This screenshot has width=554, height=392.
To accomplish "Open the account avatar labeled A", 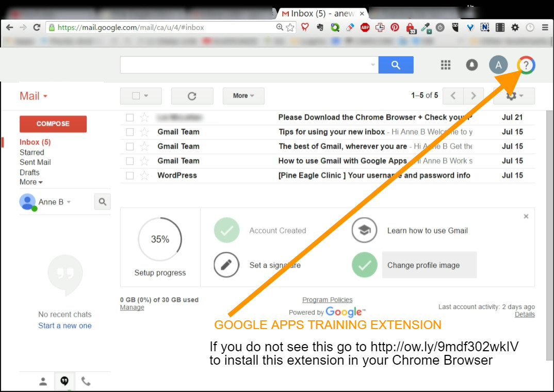I will 498,65.
